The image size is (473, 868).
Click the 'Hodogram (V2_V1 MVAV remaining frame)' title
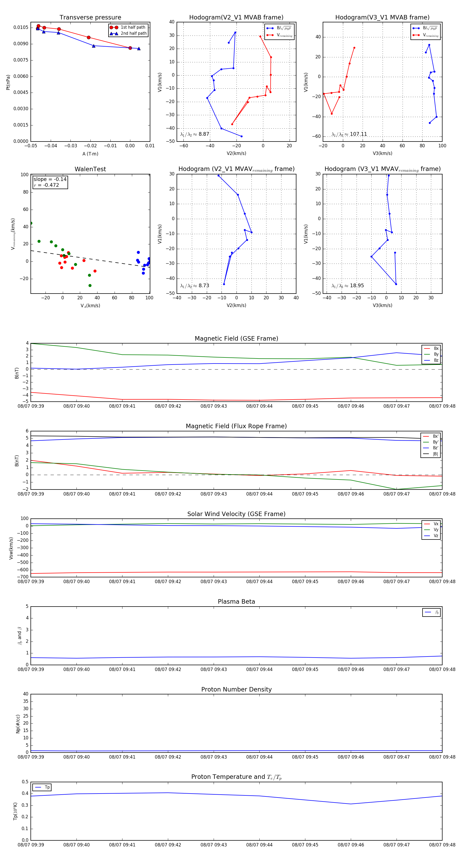(236, 169)
